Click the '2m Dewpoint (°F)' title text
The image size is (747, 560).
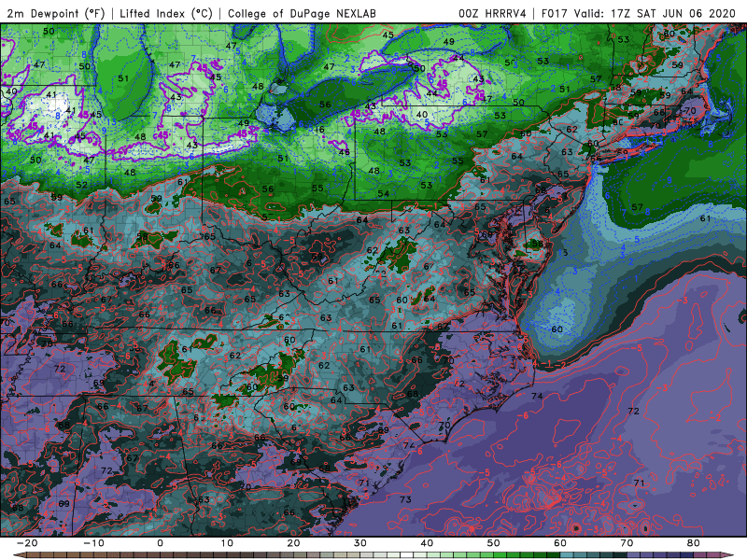point(56,13)
